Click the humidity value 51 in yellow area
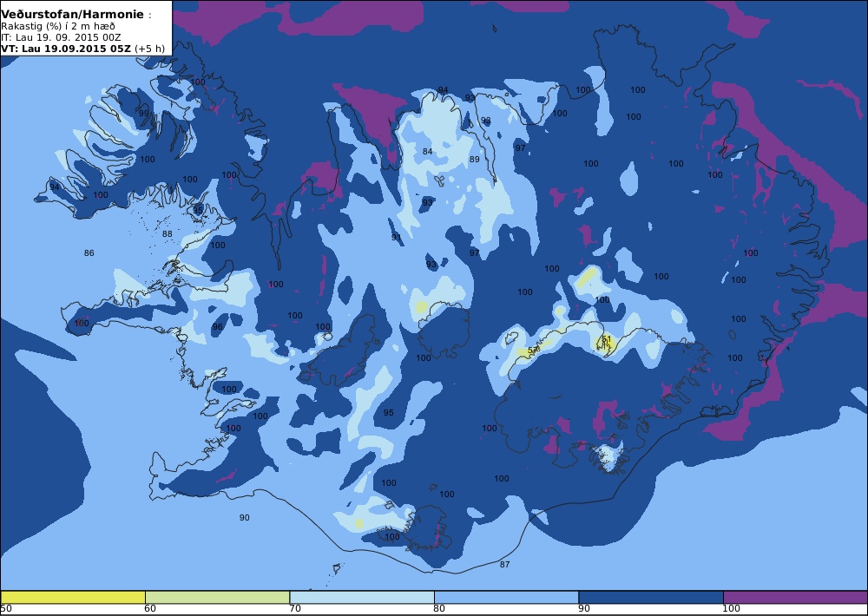Screen dimensions: 868x616 [x=607, y=338]
